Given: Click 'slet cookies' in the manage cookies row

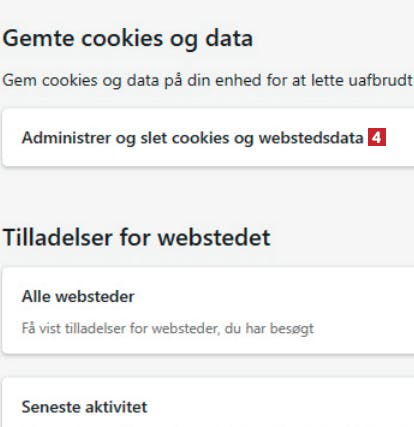Looking at the screenshot, I should point(185,138).
